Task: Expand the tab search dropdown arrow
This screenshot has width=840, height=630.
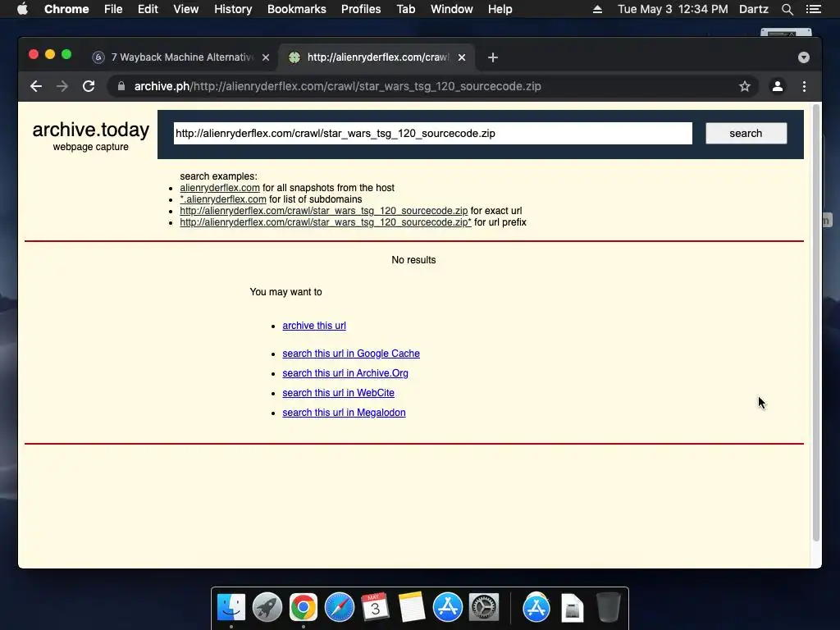Action: tap(804, 57)
